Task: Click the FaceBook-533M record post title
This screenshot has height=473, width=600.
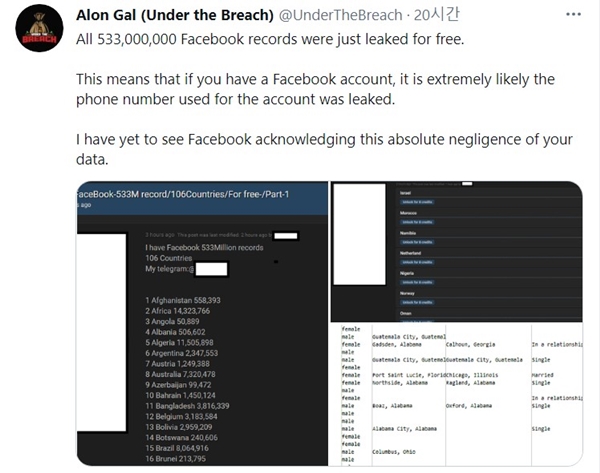Action: (183, 194)
